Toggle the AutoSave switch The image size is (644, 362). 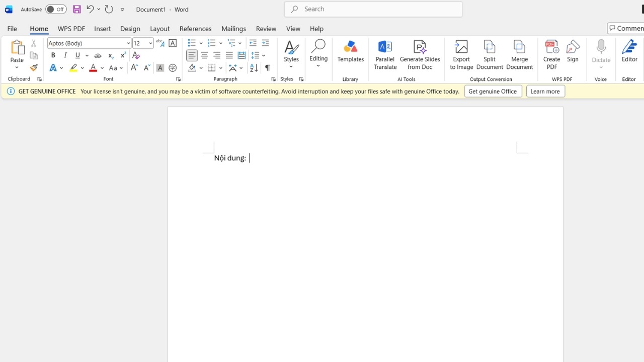tap(55, 9)
